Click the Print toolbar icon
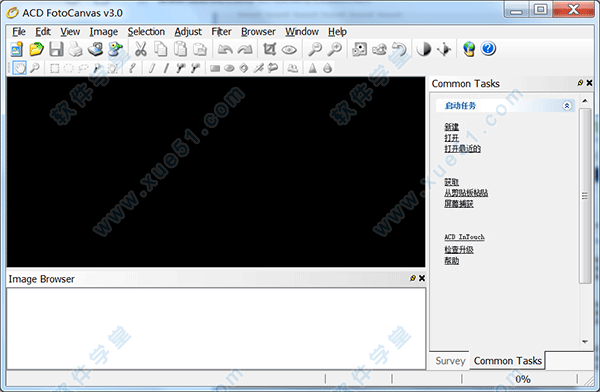This screenshot has width=600, height=392. (75, 49)
